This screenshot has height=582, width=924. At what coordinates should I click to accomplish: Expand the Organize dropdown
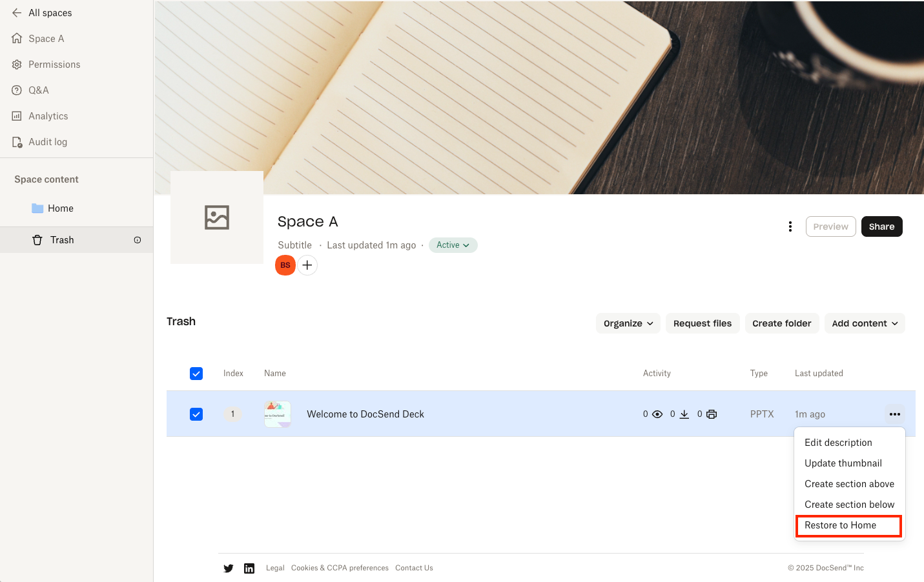[x=628, y=323]
